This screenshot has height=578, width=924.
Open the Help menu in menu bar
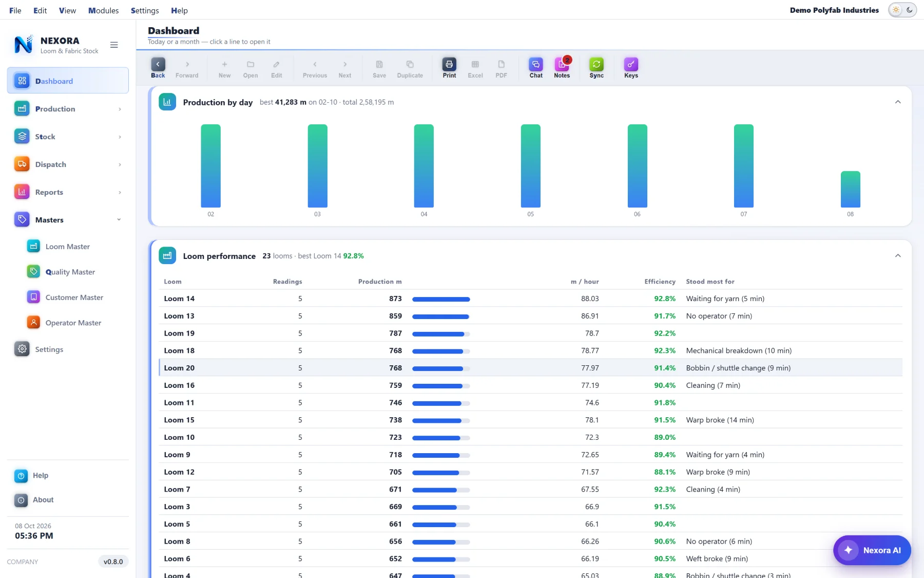[179, 10]
